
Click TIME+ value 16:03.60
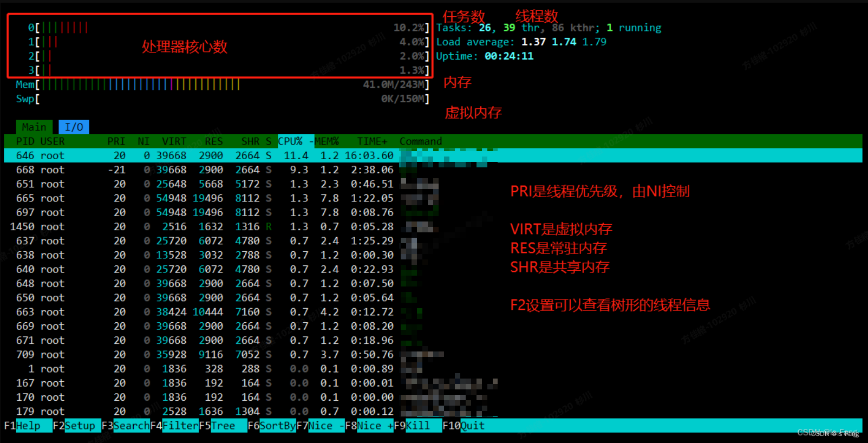point(369,155)
